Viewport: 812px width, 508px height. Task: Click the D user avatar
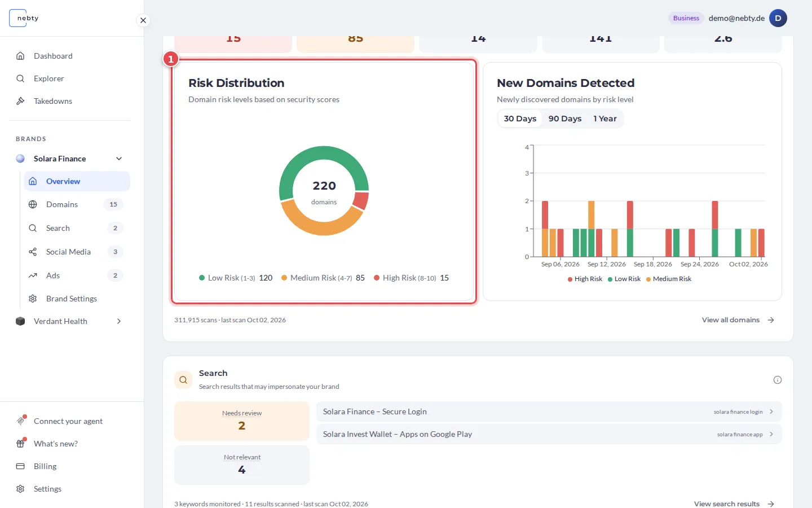[x=778, y=18]
